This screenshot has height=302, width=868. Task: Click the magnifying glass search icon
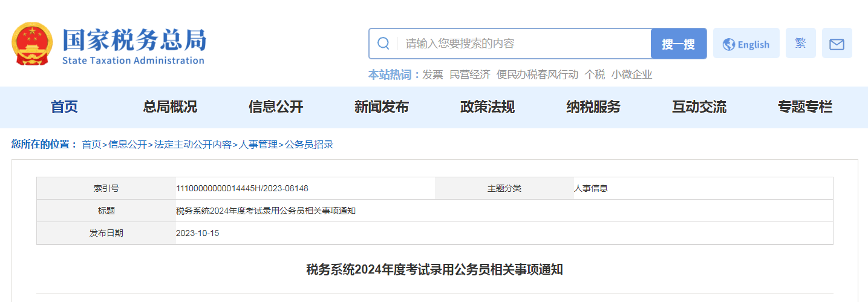click(x=383, y=44)
